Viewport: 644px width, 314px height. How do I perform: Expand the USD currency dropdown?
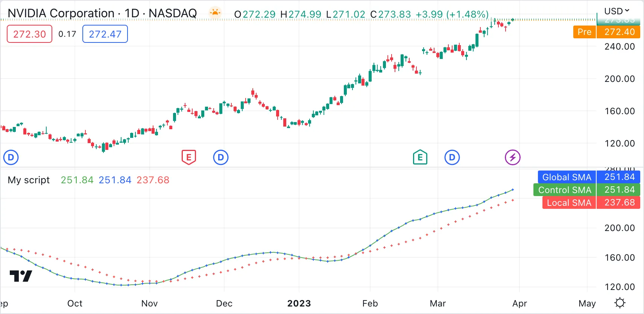617,11
